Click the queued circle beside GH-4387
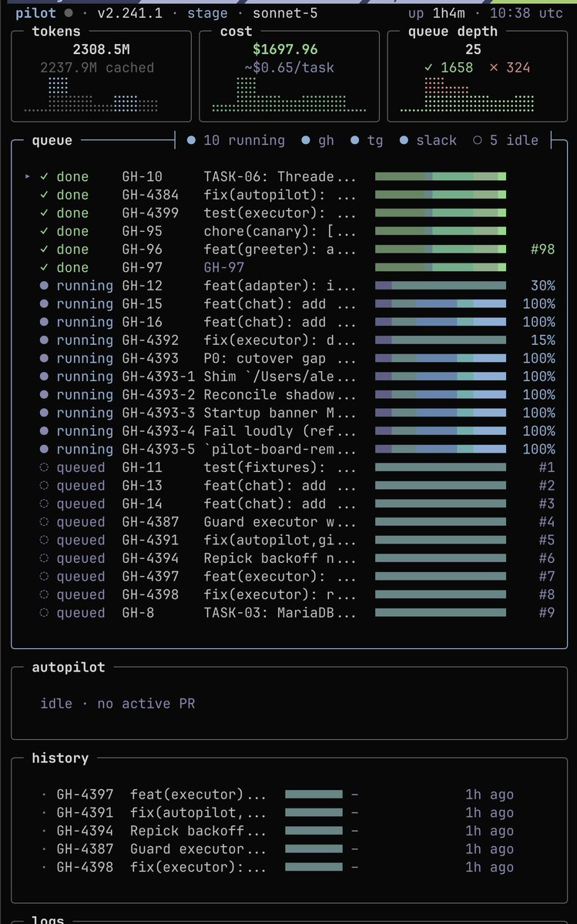 click(45, 522)
